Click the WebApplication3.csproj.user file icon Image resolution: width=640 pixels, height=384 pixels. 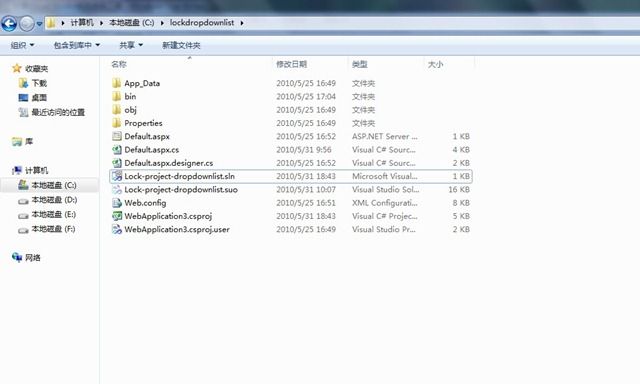(117, 229)
